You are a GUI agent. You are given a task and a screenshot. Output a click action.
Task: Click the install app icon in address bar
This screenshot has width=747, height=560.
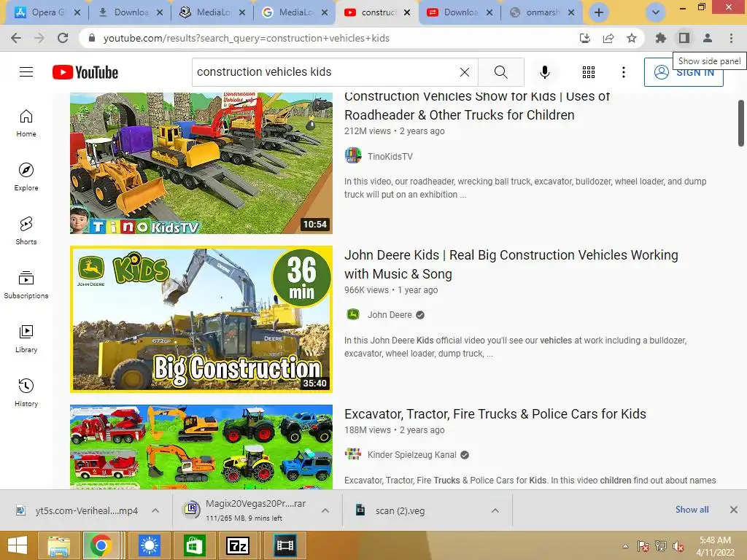[x=584, y=38]
